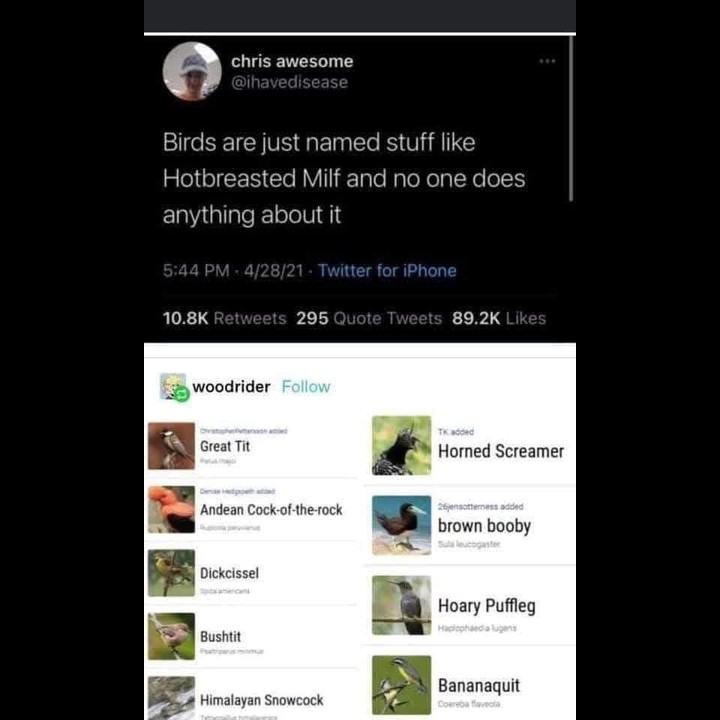This screenshot has width=720, height=720.
Task: Open the three-dot tweet options menu
Action: [x=547, y=61]
